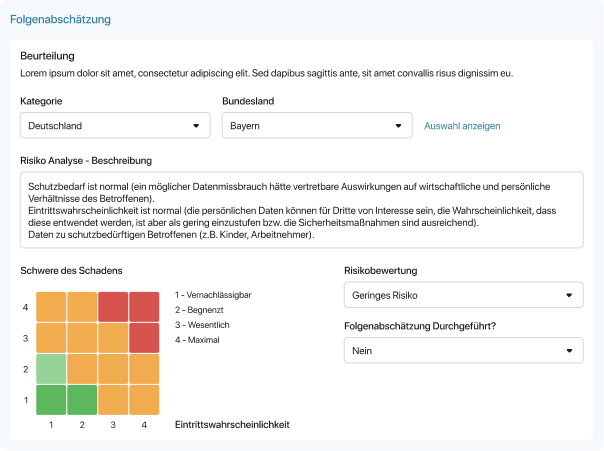
Task: Pick orange cell severity 4, probability 1
Action: click(x=51, y=306)
